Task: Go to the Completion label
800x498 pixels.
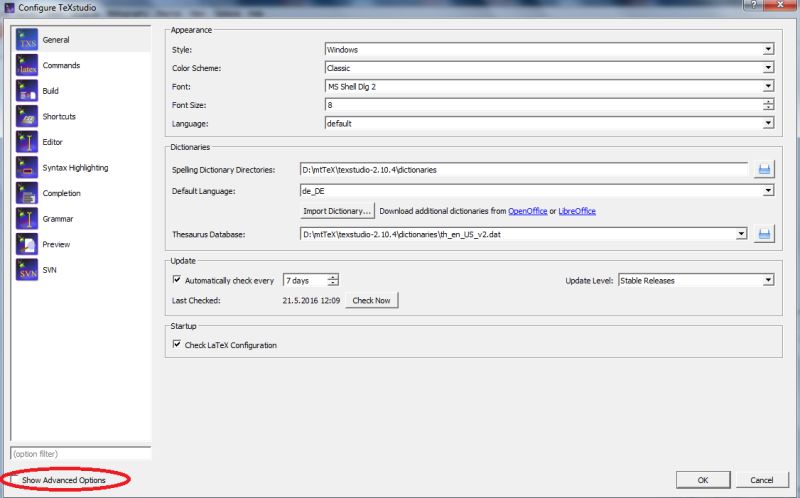Action: tap(61, 193)
